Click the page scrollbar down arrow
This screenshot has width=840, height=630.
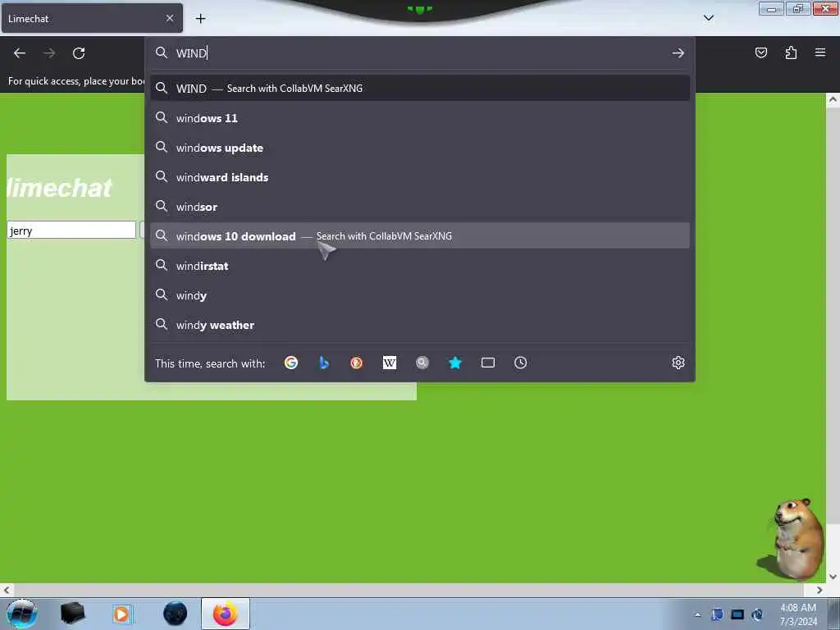[x=833, y=577]
